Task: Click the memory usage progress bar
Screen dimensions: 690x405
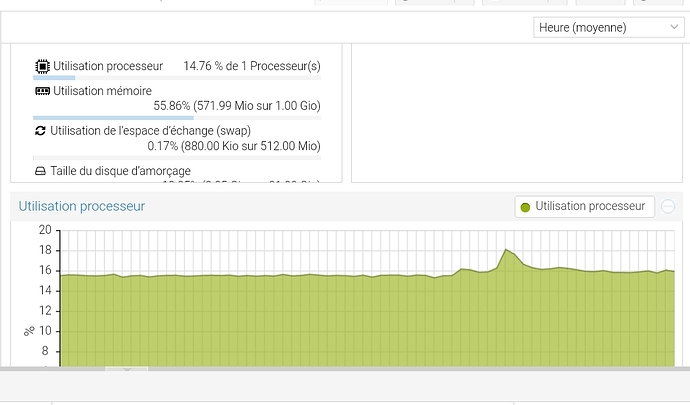Action: pyautogui.click(x=177, y=118)
